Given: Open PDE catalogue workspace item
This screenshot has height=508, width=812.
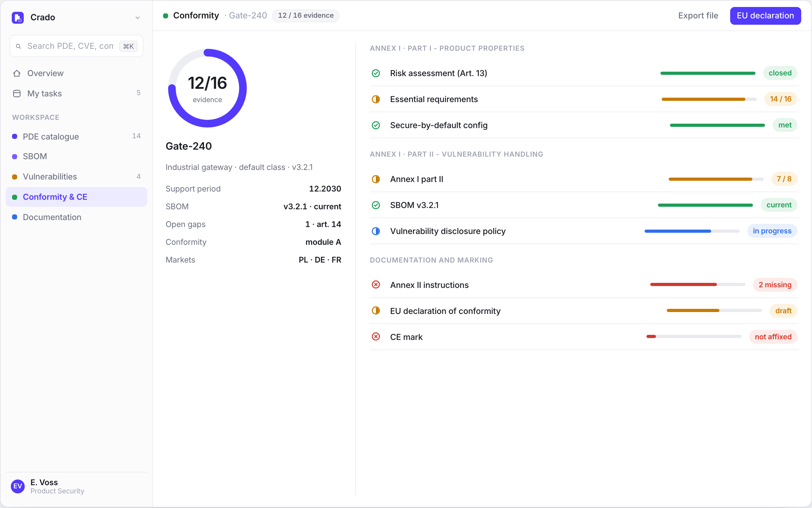Looking at the screenshot, I should (x=76, y=136).
